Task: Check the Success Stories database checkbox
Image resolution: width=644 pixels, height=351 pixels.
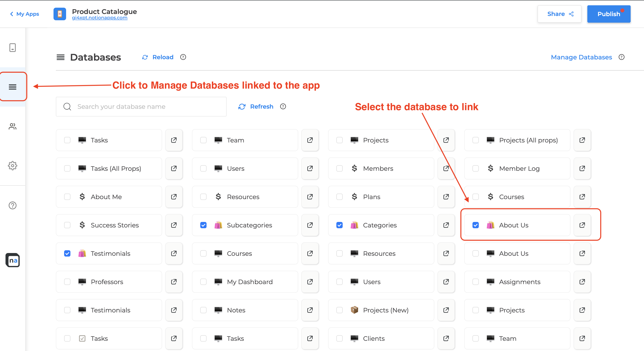Action: pos(67,225)
